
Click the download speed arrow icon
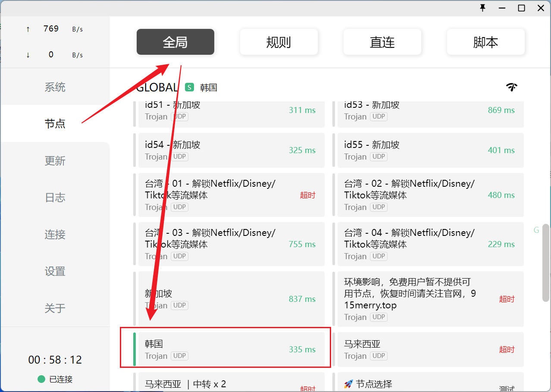pyautogui.click(x=28, y=55)
